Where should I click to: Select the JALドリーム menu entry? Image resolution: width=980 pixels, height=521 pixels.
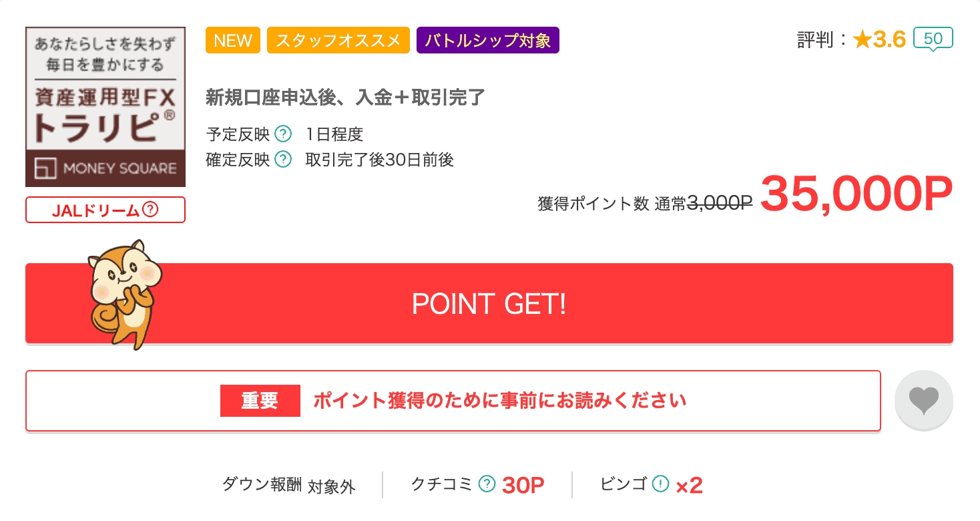click(105, 210)
